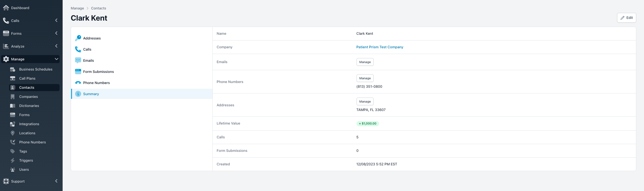Click the Companies building icon
The width and height of the screenshot is (644, 191).
click(x=13, y=97)
